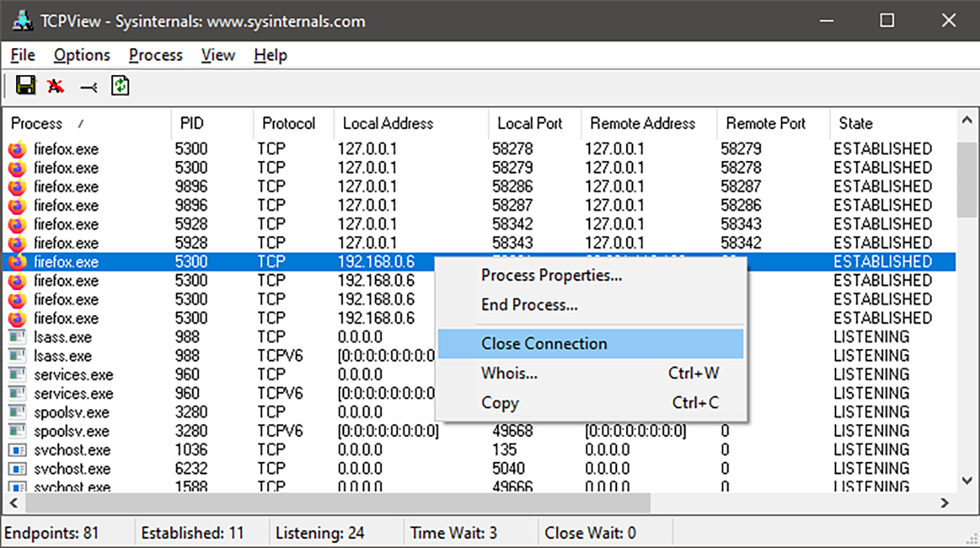Click 'Established: 11' in the status bar
Screen dimensions: 980x548
pos(193,533)
